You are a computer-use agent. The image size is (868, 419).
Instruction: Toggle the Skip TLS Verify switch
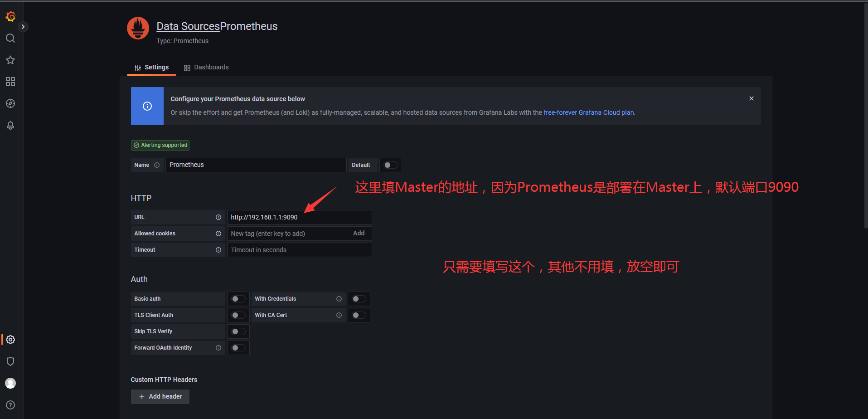(x=238, y=331)
